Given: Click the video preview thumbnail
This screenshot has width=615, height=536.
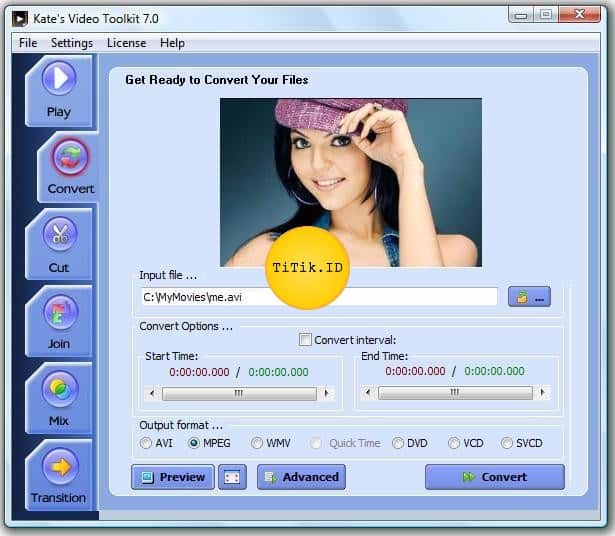Looking at the screenshot, I should 351,182.
